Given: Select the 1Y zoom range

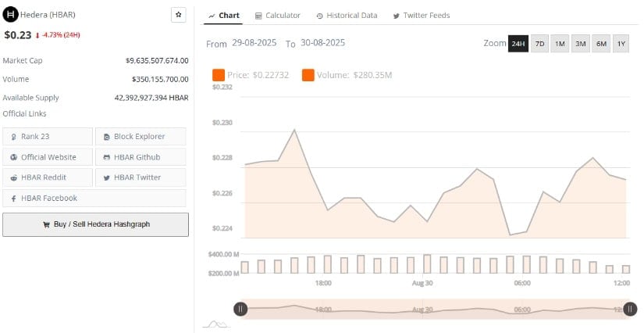Looking at the screenshot, I should coord(621,44).
